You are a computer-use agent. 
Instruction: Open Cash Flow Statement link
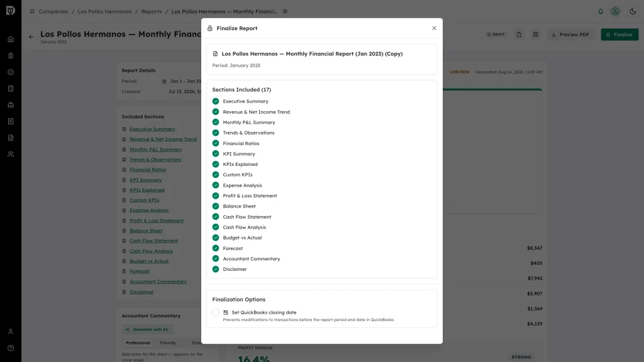point(154,241)
